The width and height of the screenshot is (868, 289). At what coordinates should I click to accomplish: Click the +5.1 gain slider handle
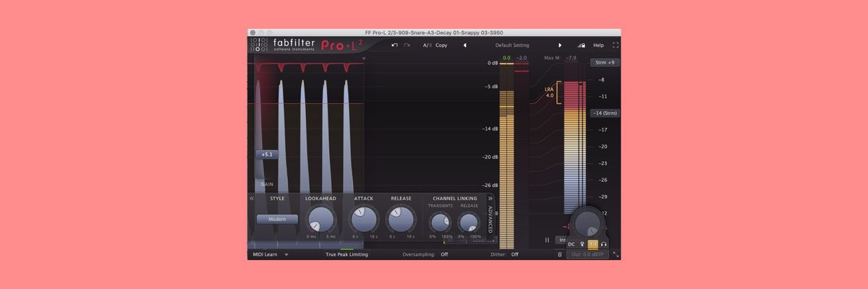coord(267,154)
